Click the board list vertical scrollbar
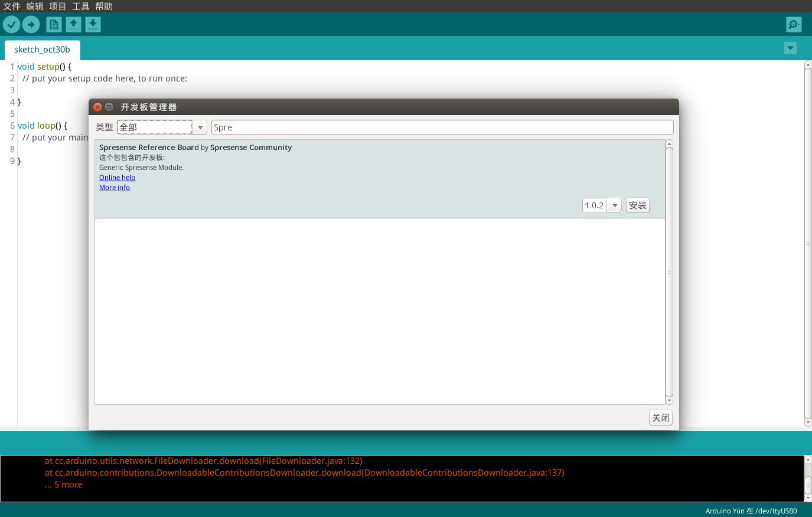The height and width of the screenshot is (517, 812). (x=669, y=271)
